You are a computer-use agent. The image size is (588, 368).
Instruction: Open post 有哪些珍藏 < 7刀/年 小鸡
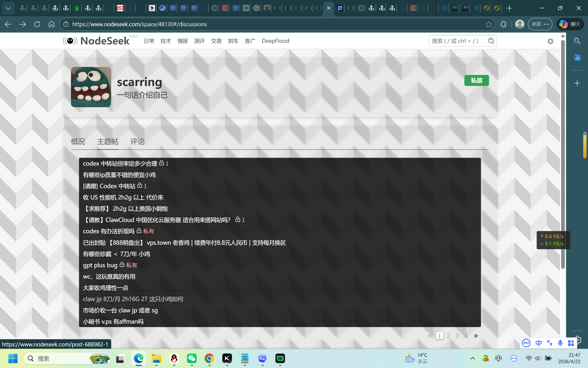(x=116, y=254)
